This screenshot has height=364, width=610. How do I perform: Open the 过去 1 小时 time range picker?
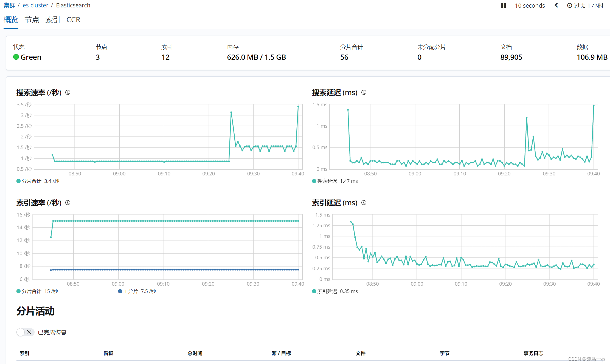589,5
